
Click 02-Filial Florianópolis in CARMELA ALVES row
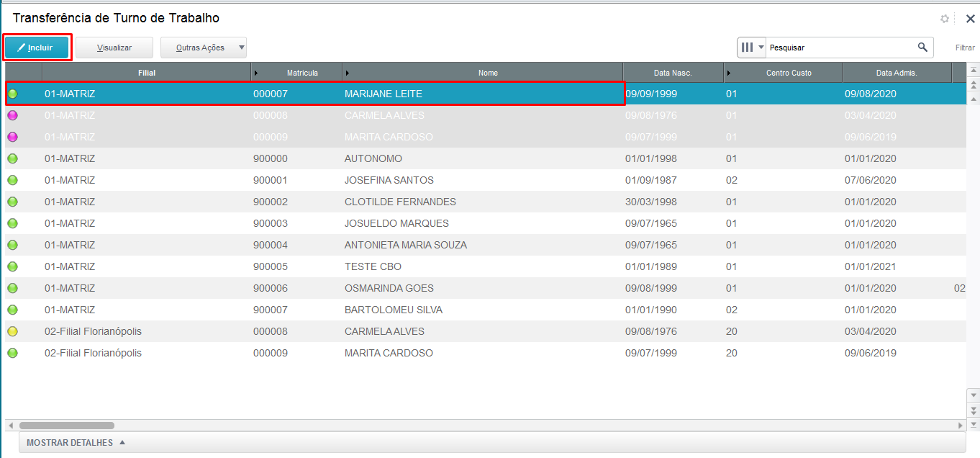click(x=93, y=331)
